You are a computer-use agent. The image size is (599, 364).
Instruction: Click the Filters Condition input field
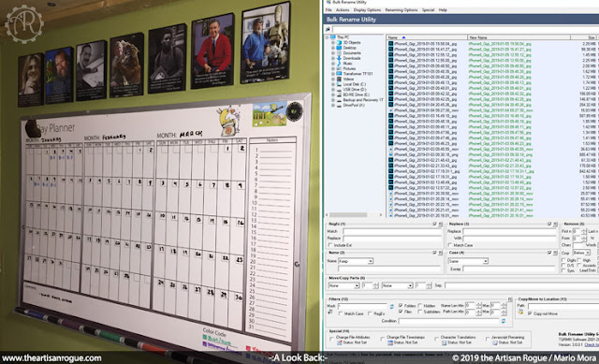click(x=449, y=321)
